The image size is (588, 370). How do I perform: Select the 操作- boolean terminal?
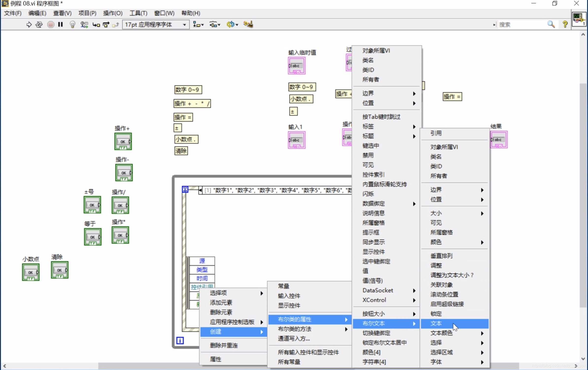point(124,173)
